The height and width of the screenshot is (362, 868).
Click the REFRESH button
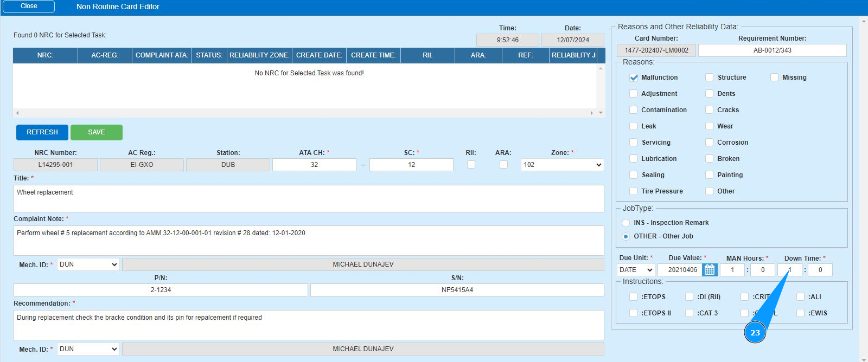point(42,132)
